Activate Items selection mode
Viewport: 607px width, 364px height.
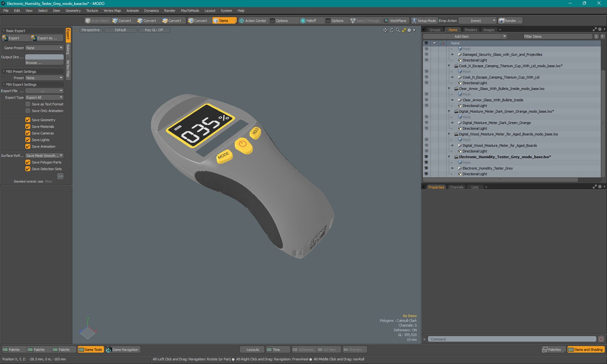(x=224, y=21)
